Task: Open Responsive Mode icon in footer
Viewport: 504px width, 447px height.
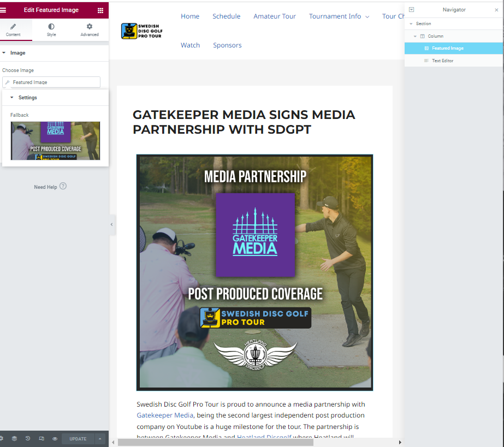Action: (x=41, y=439)
